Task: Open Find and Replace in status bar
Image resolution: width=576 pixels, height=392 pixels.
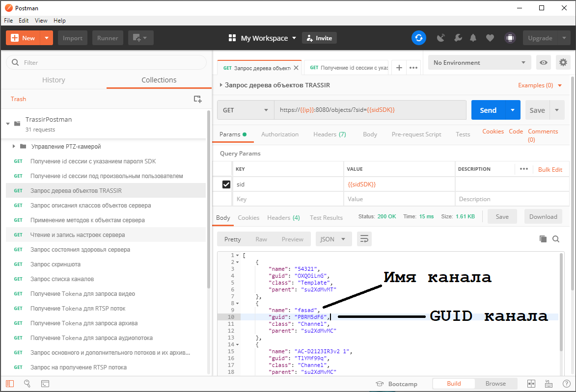Action: 27,384
